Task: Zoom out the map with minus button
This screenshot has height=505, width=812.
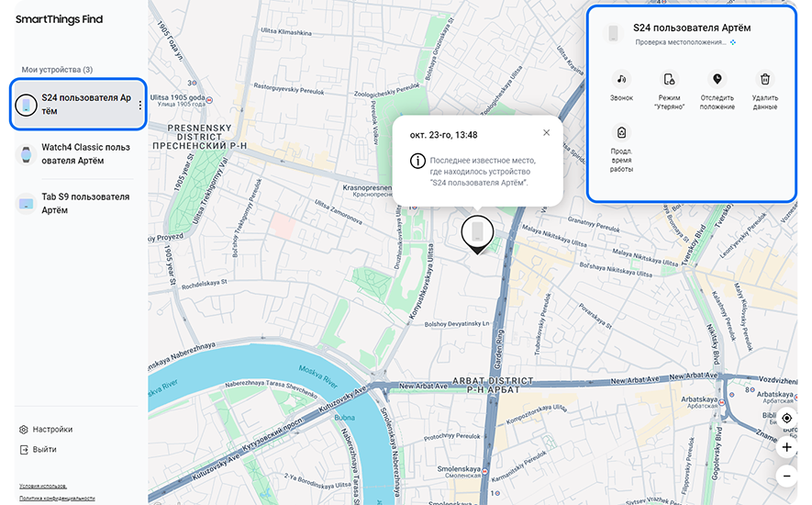Action: 786,476
